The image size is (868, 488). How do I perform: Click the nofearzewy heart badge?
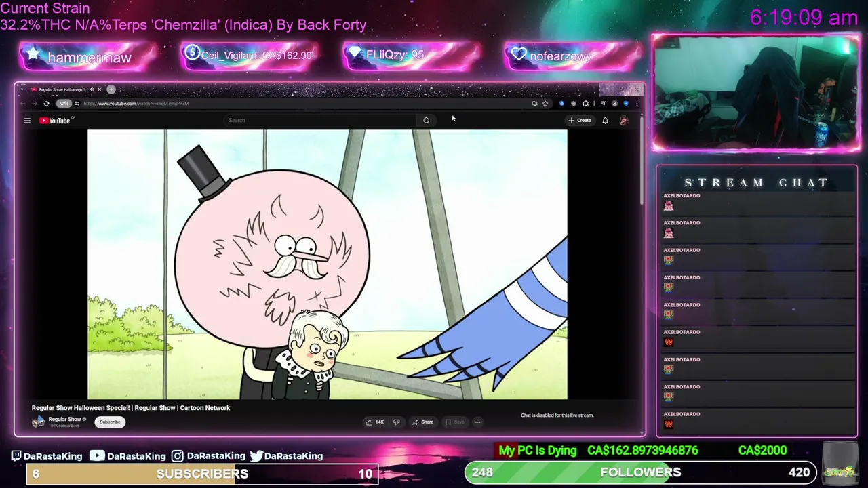click(x=574, y=56)
